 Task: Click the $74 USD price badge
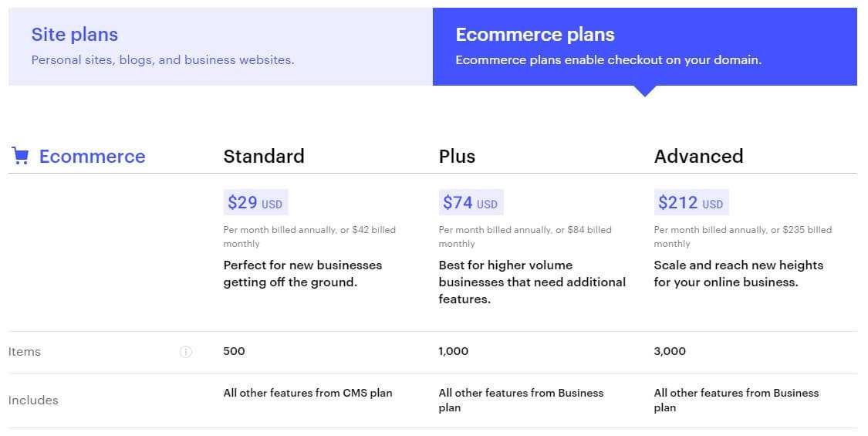(x=471, y=202)
